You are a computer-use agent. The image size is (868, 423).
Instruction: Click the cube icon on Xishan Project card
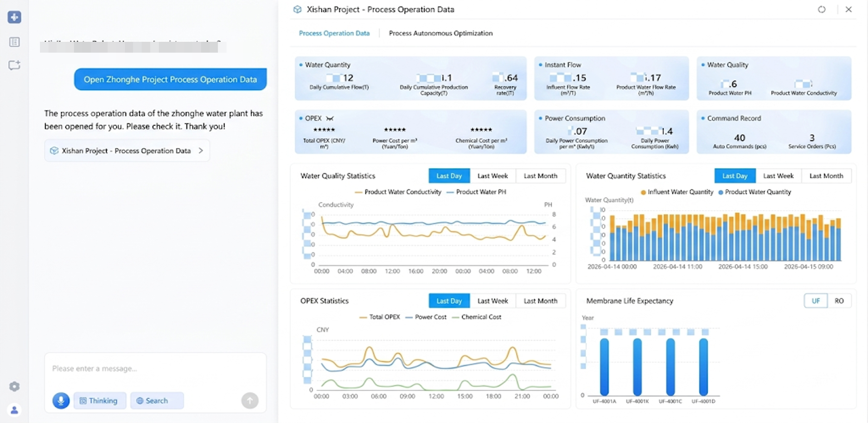coord(54,151)
